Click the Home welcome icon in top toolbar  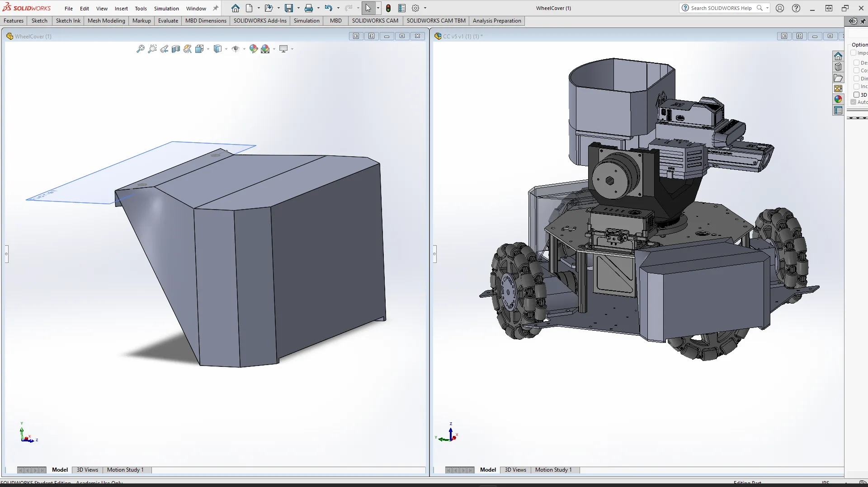point(236,8)
